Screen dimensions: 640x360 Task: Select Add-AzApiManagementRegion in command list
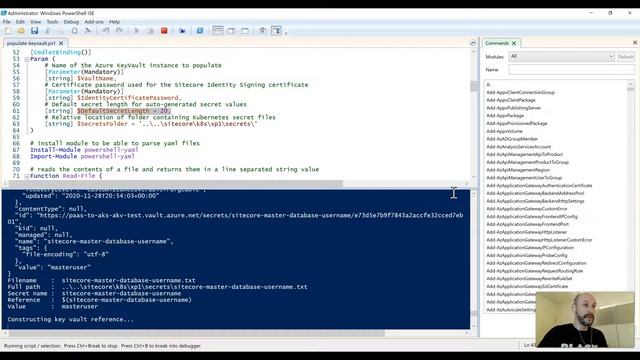(518, 170)
